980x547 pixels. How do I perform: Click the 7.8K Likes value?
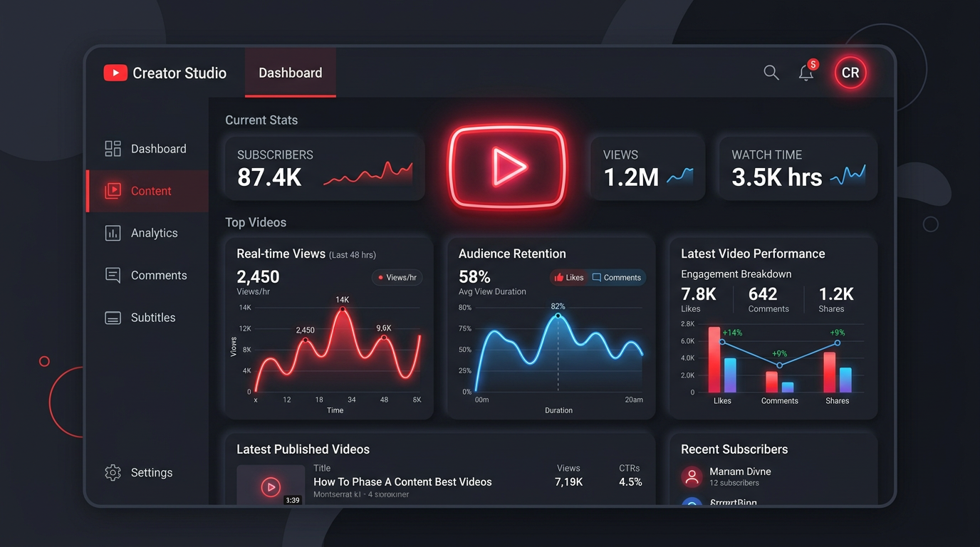point(698,294)
